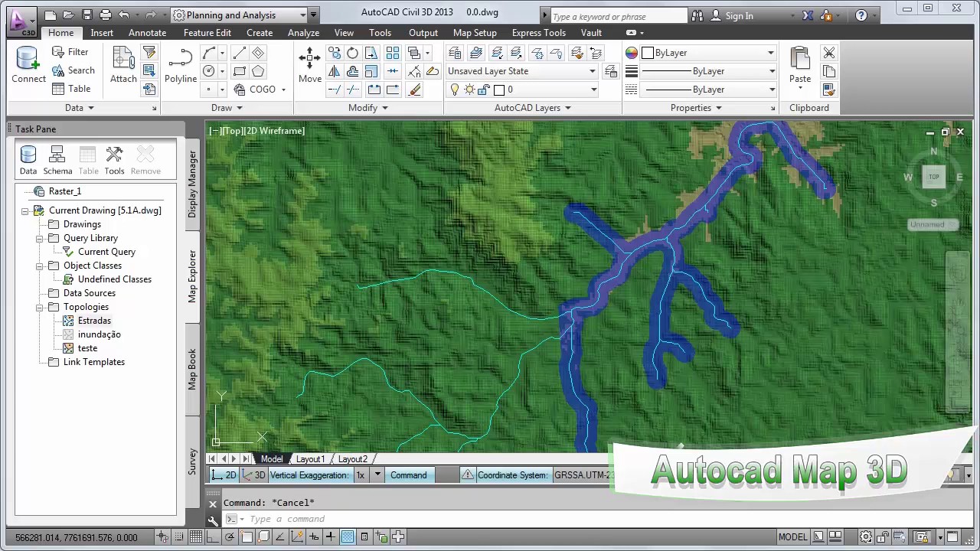This screenshot has height=551, width=980.
Task: Click the Help question mark icon
Action: click(x=861, y=15)
